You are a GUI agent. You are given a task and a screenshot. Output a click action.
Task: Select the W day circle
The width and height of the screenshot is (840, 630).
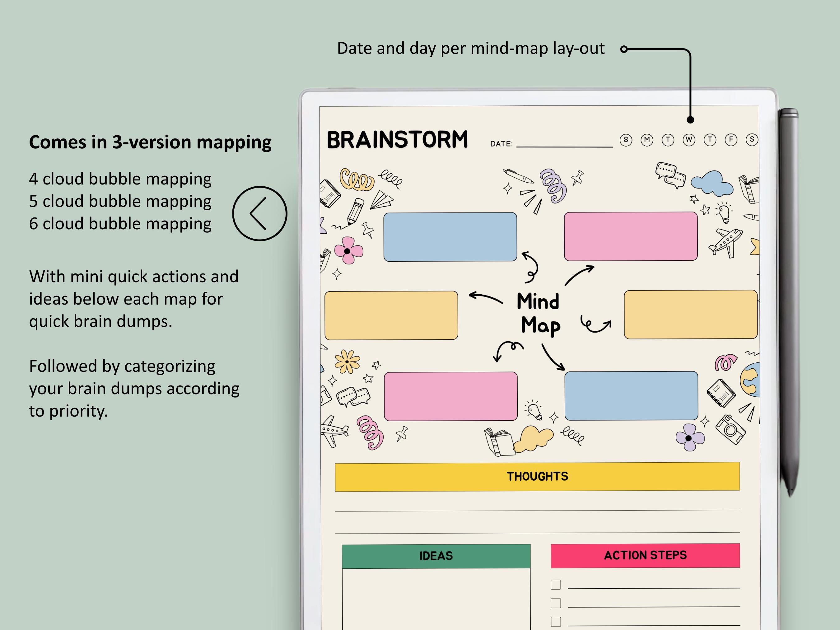689,140
